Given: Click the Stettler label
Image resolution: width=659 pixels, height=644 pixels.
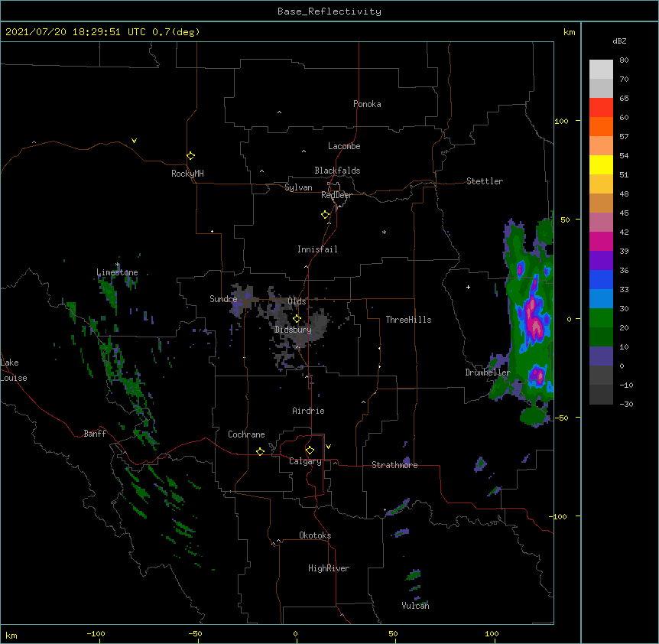Looking at the screenshot, I should click(485, 181).
